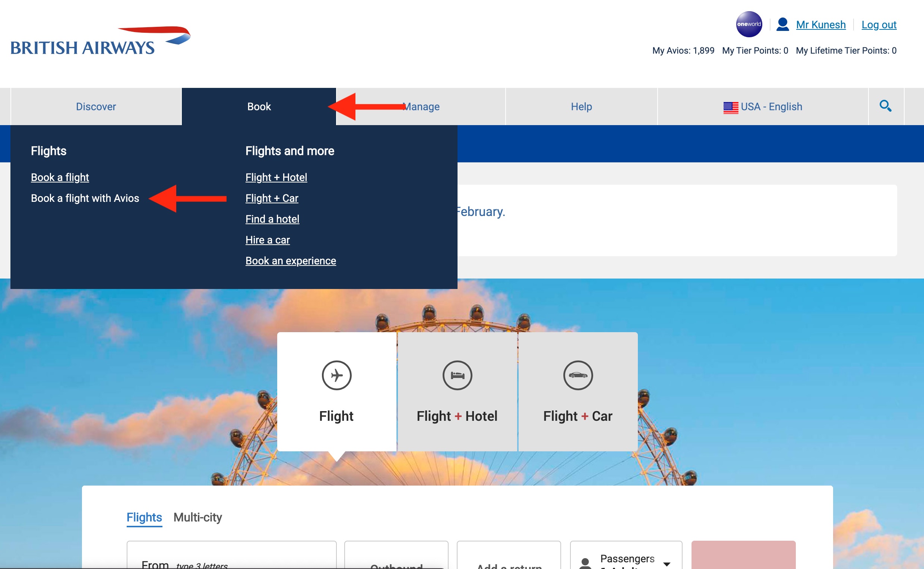
Task: Click the Log out link
Action: [879, 25]
